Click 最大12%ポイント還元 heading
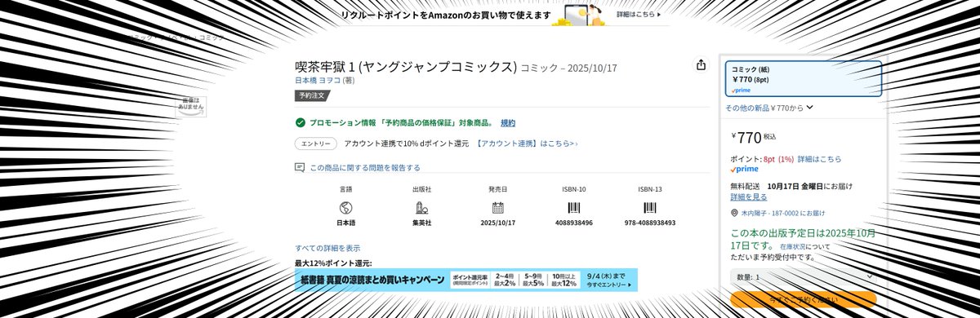980x318 pixels. point(333,263)
